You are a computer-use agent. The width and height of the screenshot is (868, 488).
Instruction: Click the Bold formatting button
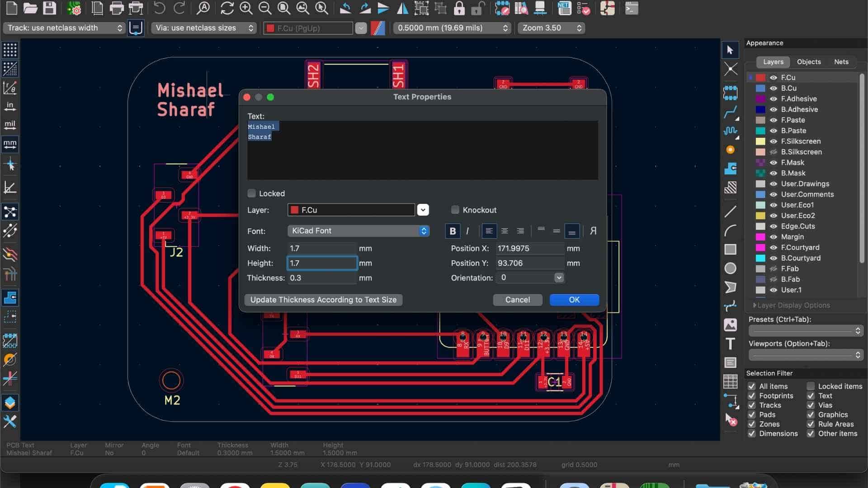[x=453, y=231]
